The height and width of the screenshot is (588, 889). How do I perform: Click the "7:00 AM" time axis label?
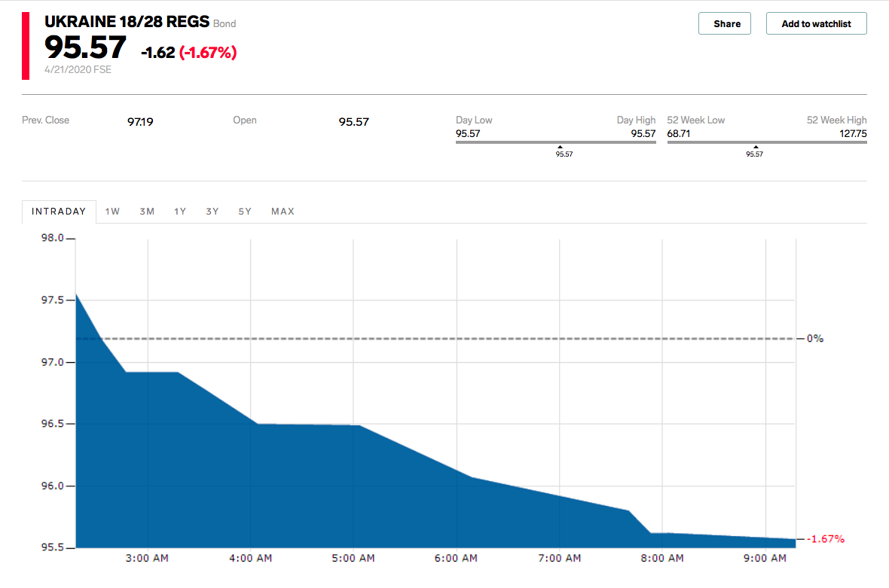560,558
